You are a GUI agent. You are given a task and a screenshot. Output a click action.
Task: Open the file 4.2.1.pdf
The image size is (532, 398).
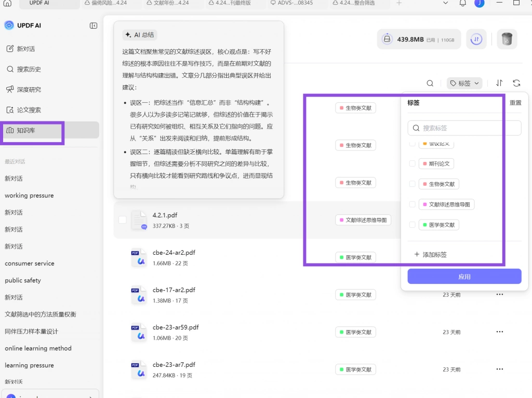(x=165, y=215)
